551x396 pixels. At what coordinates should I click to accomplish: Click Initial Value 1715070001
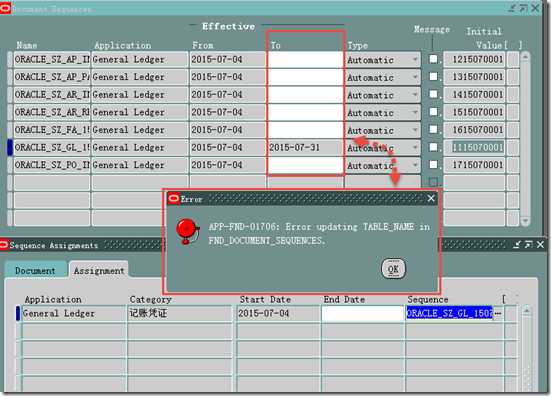pyautogui.click(x=474, y=165)
